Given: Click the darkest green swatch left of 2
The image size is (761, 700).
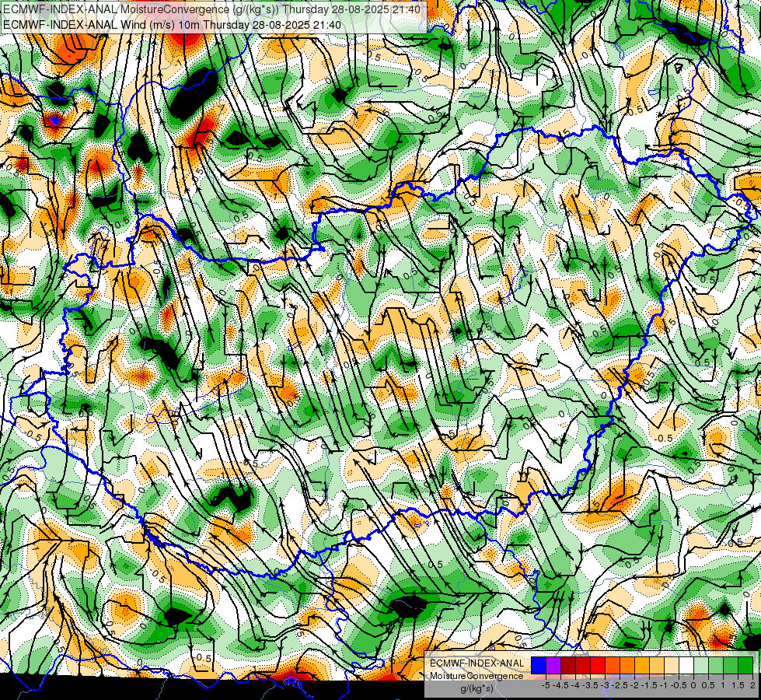Looking at the screenshot, I should click(745, 665).
